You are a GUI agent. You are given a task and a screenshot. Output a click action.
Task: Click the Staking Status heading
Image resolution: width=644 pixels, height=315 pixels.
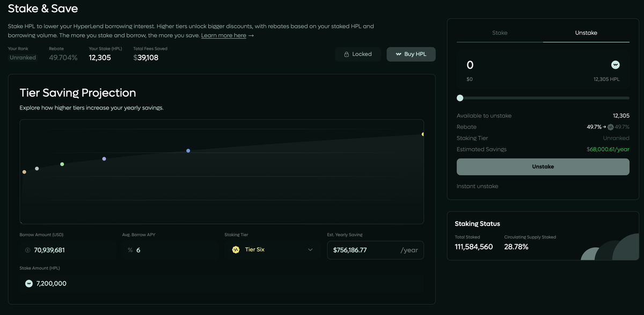(478, 224)
